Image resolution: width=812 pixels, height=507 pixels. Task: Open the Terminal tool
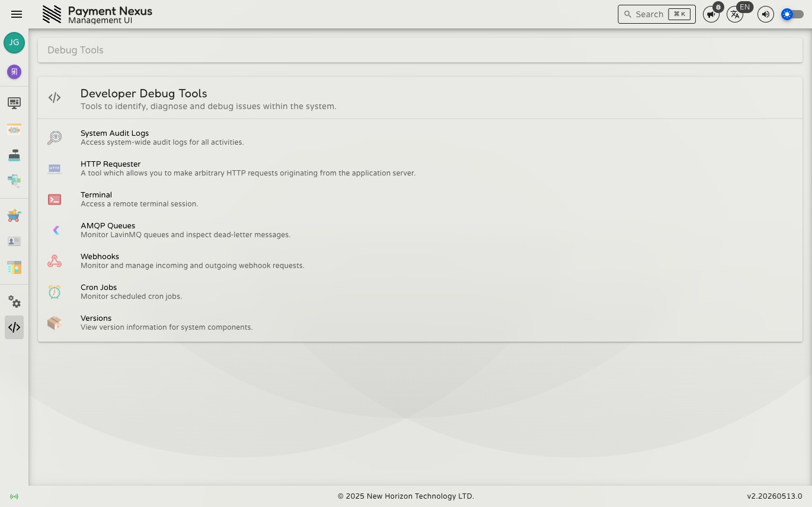tap(420, 199)
